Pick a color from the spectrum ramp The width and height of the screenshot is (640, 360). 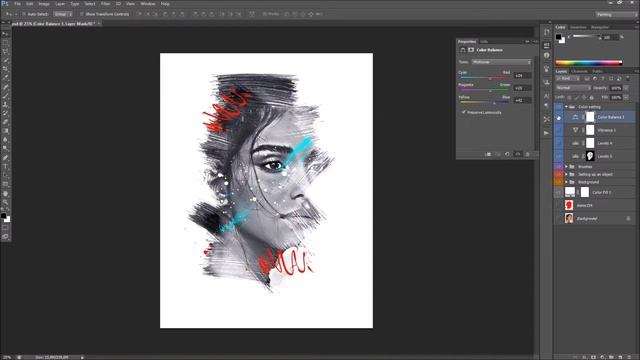(x=589, y=63)
